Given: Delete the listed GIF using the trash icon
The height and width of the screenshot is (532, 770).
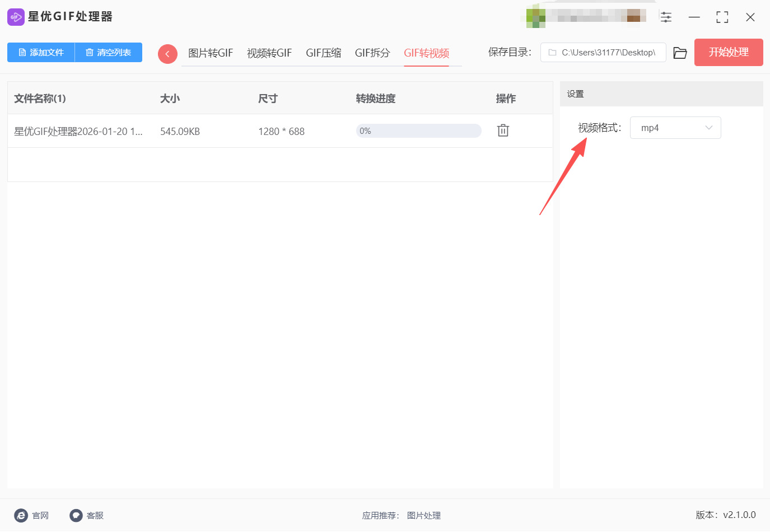Looking at the screenshot, I should 502,130.
